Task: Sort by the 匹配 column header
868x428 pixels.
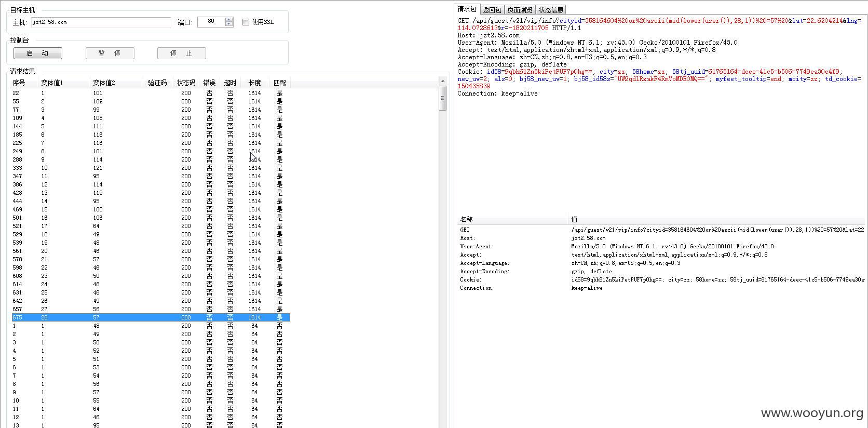Action: pos(279,83)
